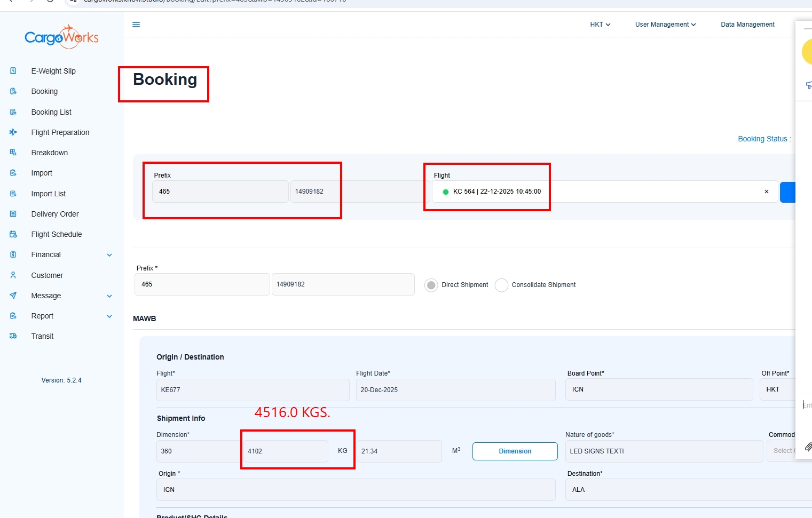Image resolution: width=812 pixels, height=518 pixels.
Task: Click the hamburger menu icon
Action: pyautogui.click(x=136, y=25)
